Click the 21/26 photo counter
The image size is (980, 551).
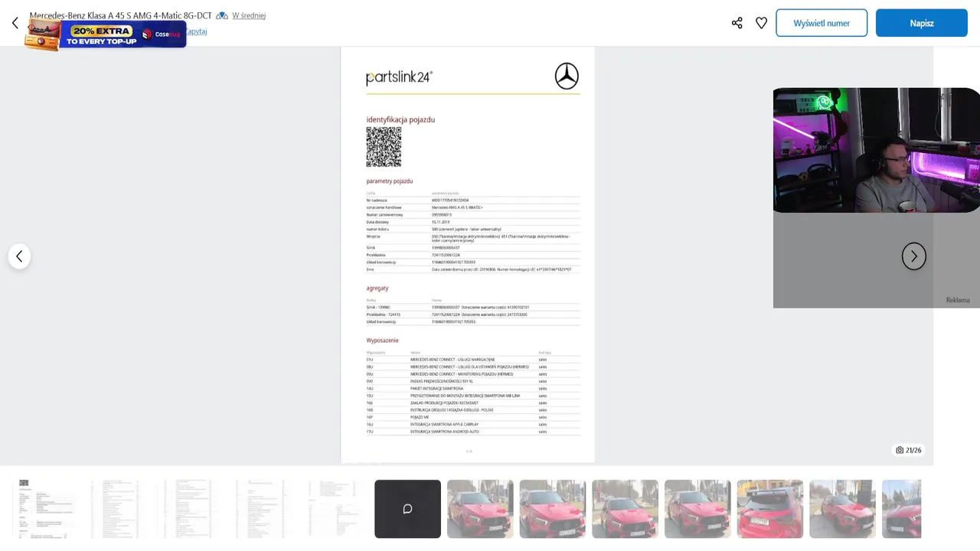909,450
